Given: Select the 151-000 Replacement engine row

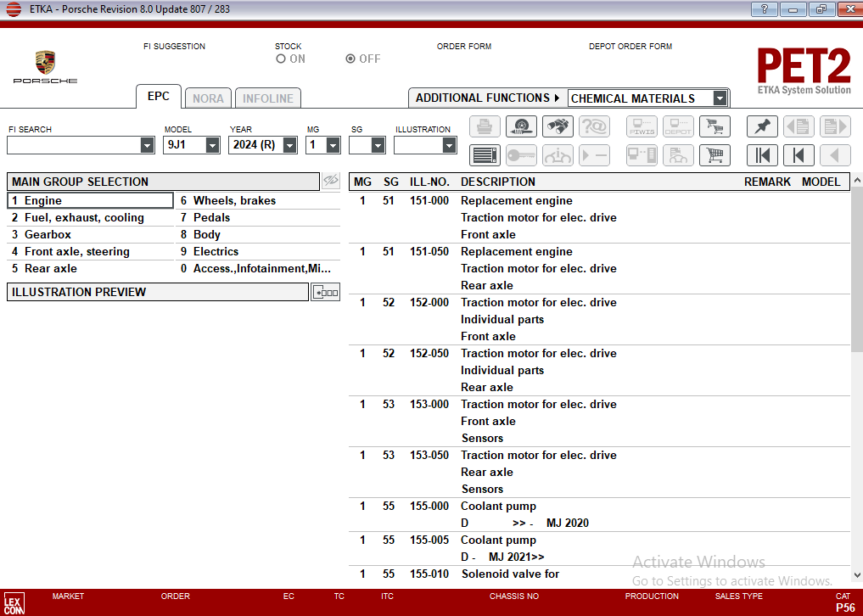Looking at the screenshot, I should [x=599, y=217].
